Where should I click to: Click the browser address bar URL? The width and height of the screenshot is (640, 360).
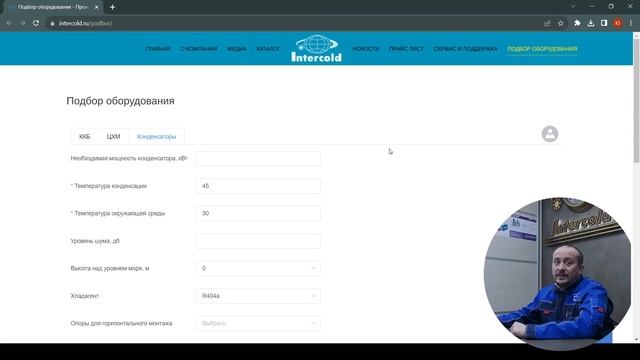click(x=85, y=24)
